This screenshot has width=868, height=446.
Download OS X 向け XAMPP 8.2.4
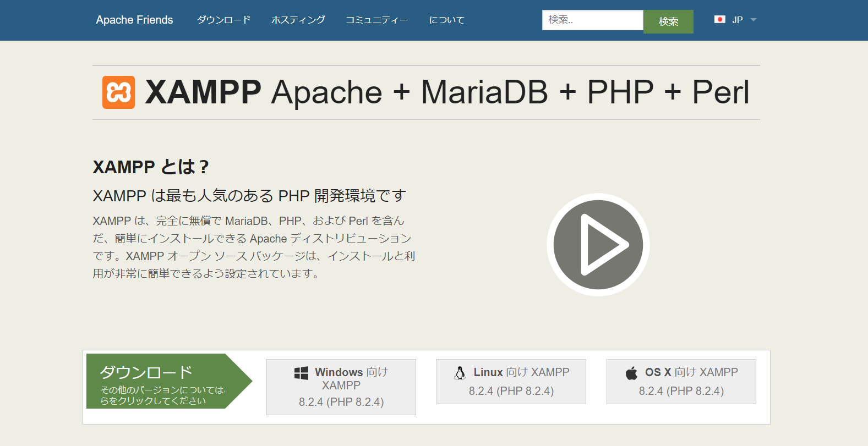(x=681, y=382)
